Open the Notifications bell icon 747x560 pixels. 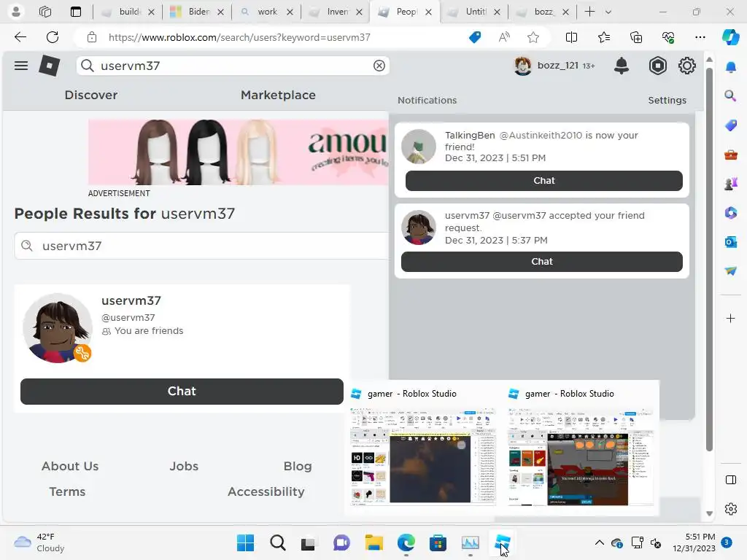pyautogui.click(x=622, y=66)
